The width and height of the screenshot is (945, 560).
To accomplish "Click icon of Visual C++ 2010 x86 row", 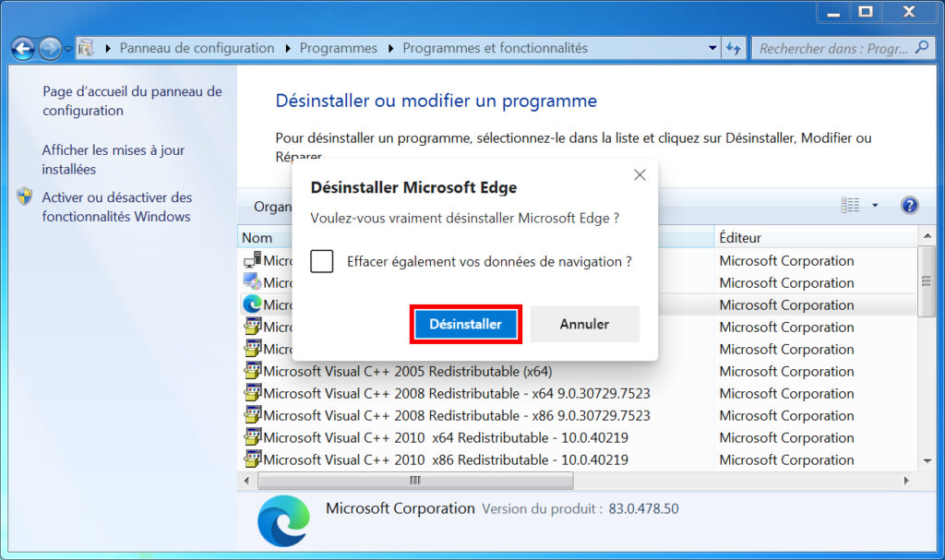I will click(x=253, y=459).
